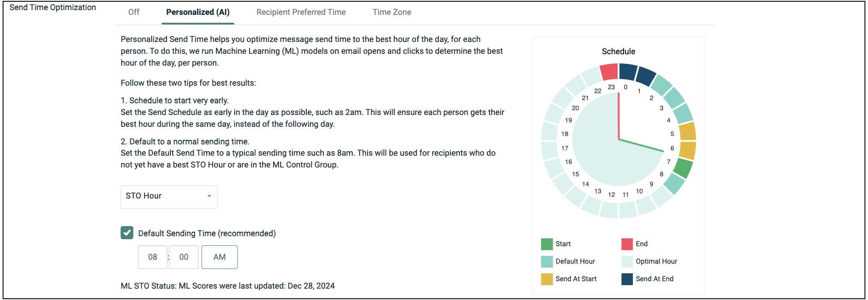Screen dimensions: 868x300
Task: Select the Personalized (AI) tab
Action: click(x=198, y=12)
